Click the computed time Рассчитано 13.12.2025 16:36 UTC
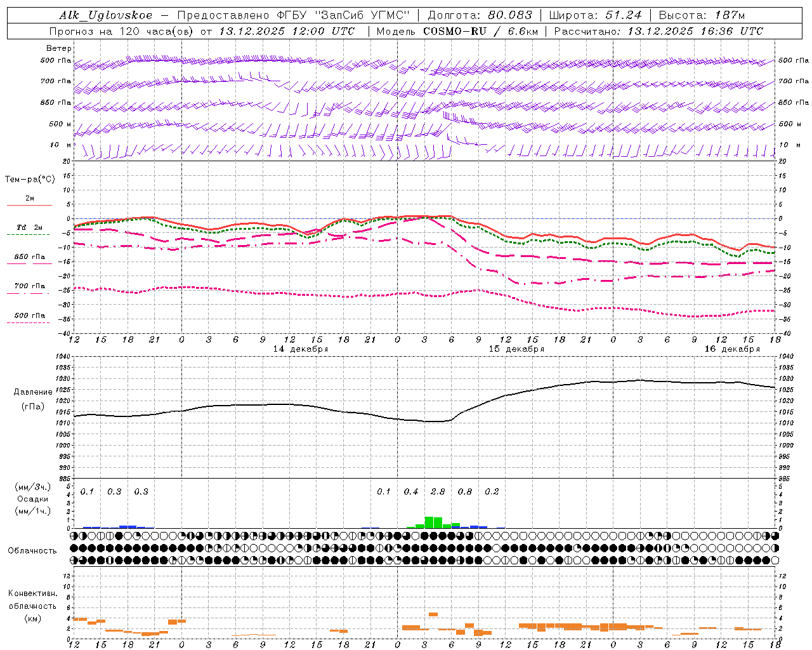The height and width of the screenshot is (650, 812). point(658,31)
